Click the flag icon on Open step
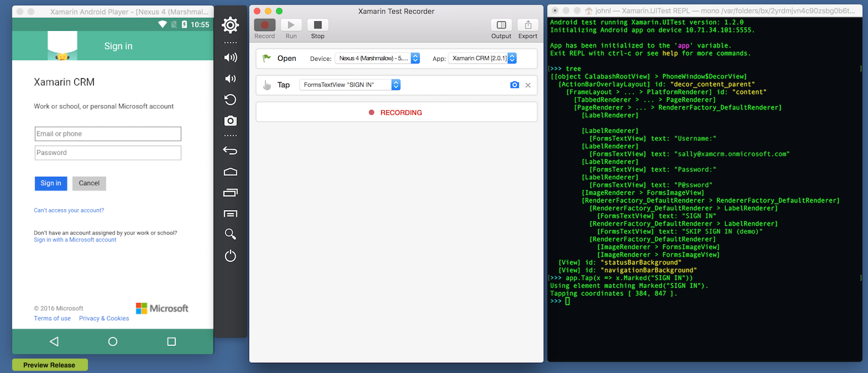 pos(267,58)
